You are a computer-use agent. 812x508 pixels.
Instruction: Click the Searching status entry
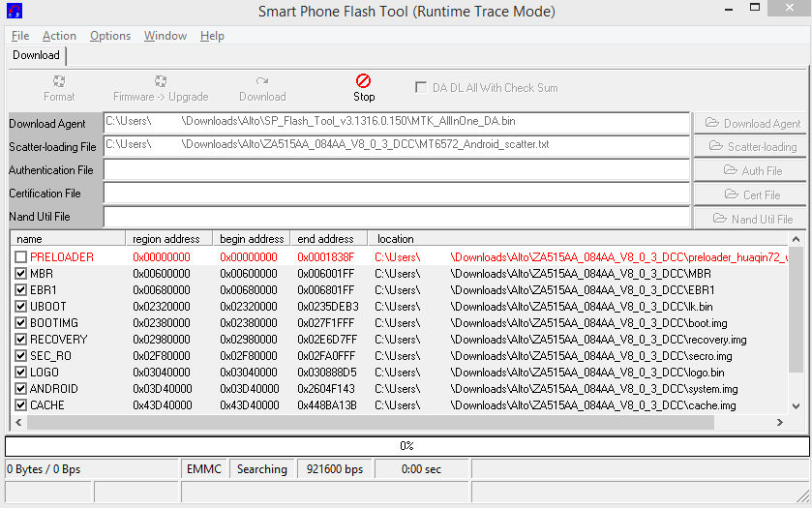262,469
